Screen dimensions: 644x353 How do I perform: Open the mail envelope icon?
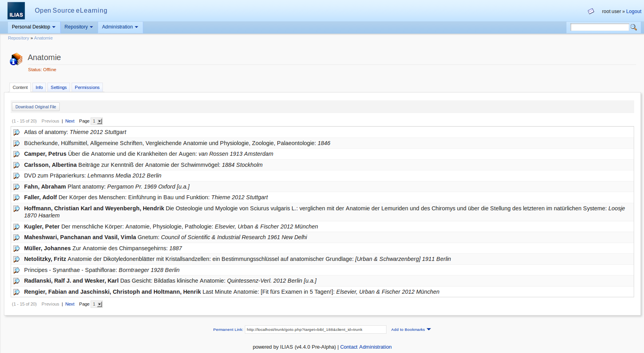(591, 11)
